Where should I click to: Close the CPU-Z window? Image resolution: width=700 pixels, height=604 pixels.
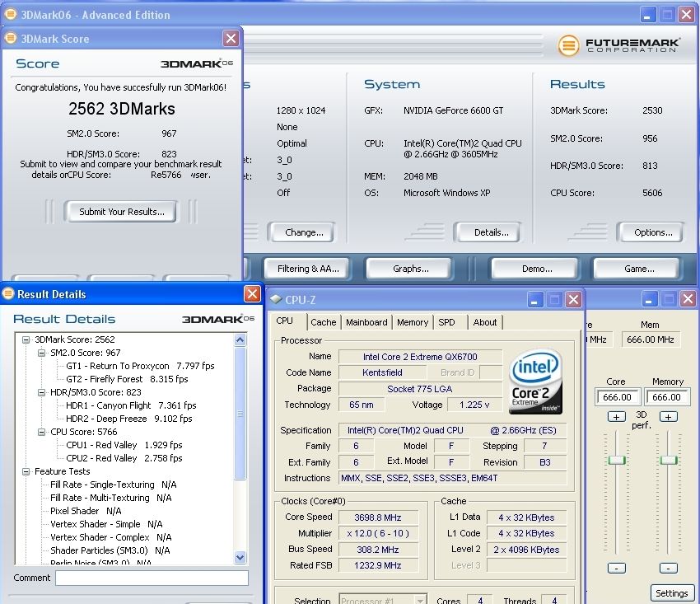(x=574, y=299)
